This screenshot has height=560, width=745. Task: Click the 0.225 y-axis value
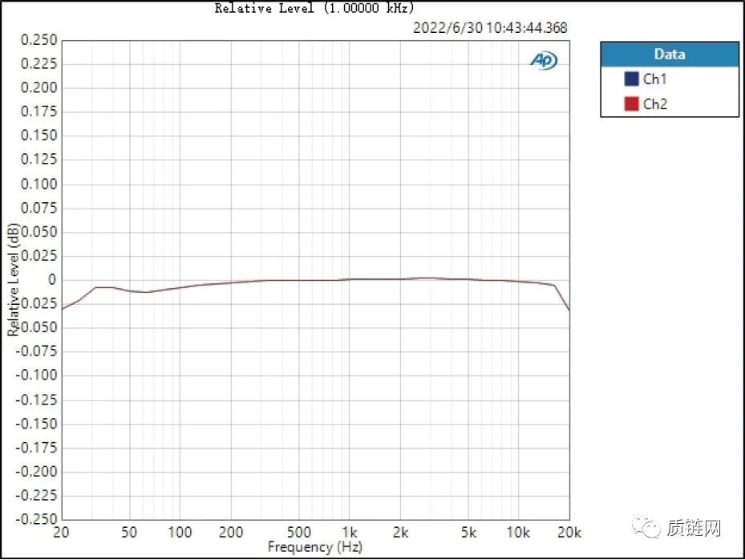38,63
